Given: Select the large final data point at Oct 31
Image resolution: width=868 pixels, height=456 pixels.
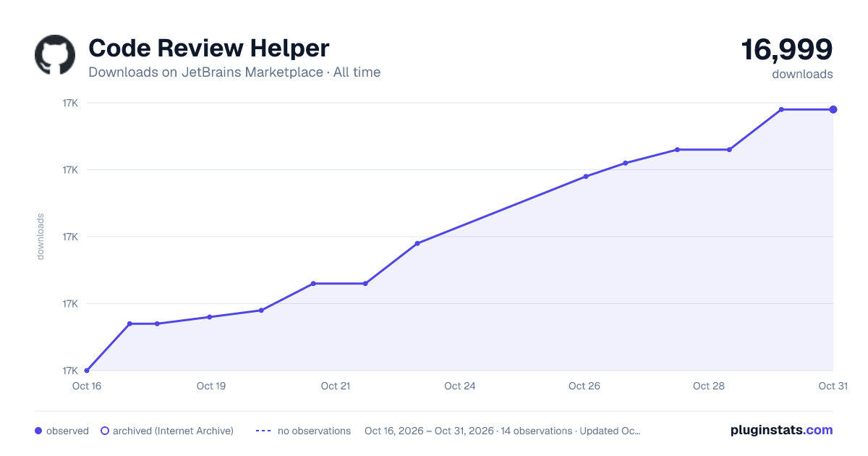Looking at the screenshot, I should (833, 109).
